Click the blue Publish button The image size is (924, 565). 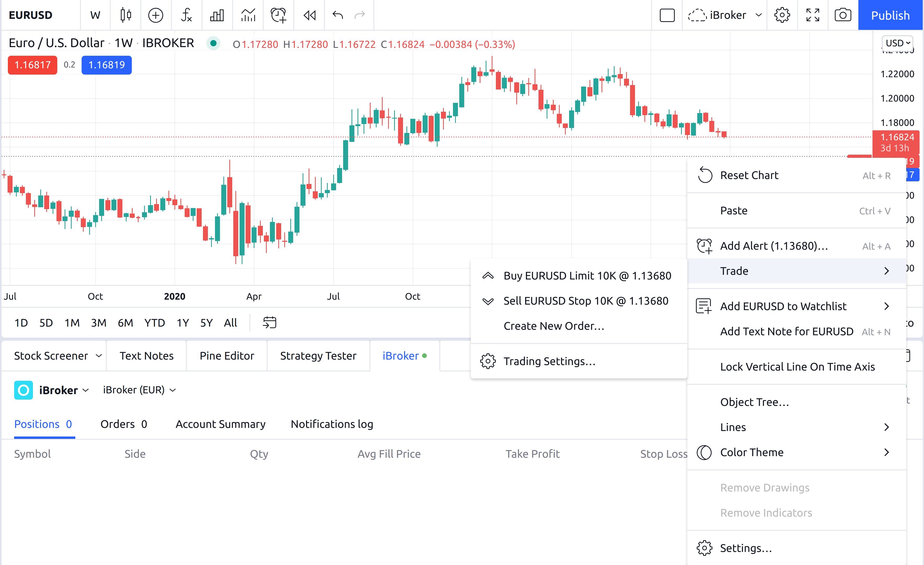890,15
